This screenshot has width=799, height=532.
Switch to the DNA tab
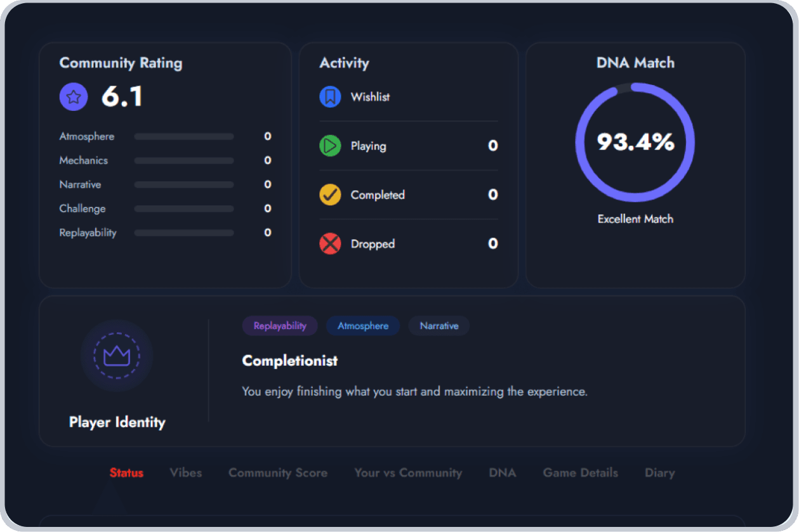(503, 473)
